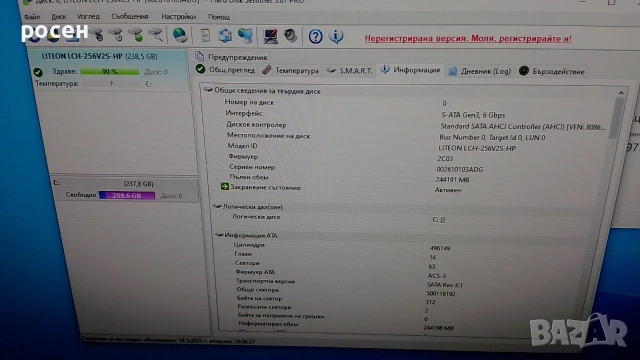The width and height of the screenshot is (640, 360).
Task: Click the Номер на диск row label
Action: pos(249,102)
